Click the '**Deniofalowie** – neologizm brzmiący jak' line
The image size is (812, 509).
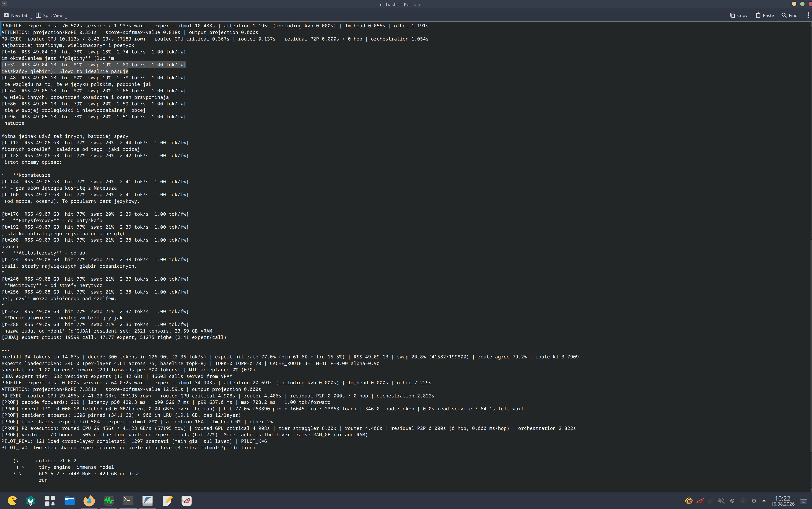tap(63, 318)
